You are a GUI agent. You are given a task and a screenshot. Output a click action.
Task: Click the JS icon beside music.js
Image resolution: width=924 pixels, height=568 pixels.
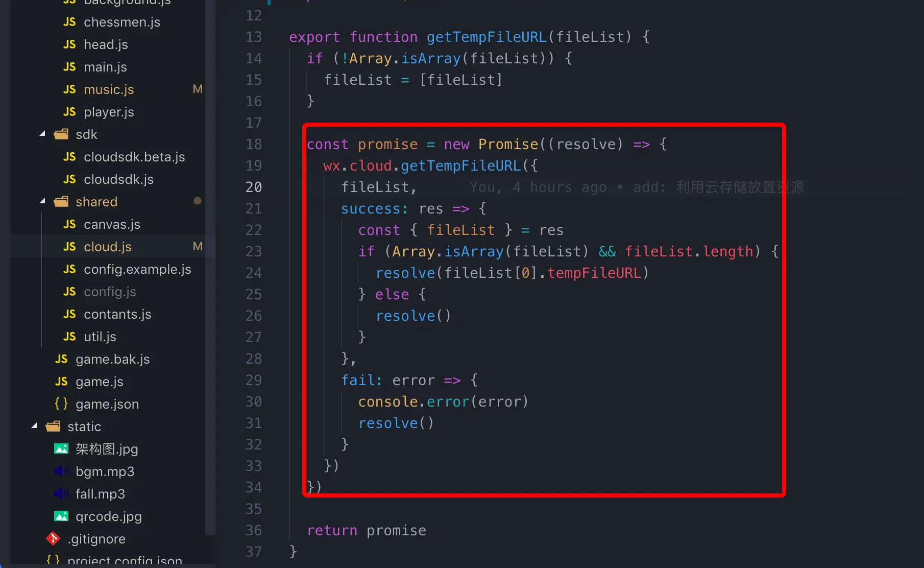click(x=69, y=89)
